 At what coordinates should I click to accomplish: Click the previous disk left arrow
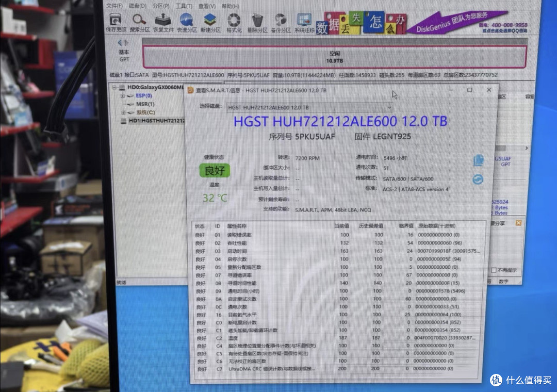(x=120, y=43)
